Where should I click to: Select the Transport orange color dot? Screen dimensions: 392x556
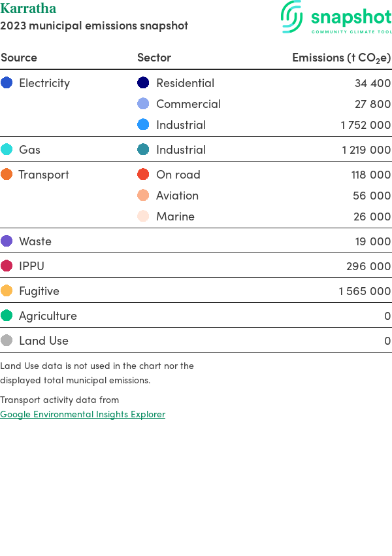coord(7,175)
